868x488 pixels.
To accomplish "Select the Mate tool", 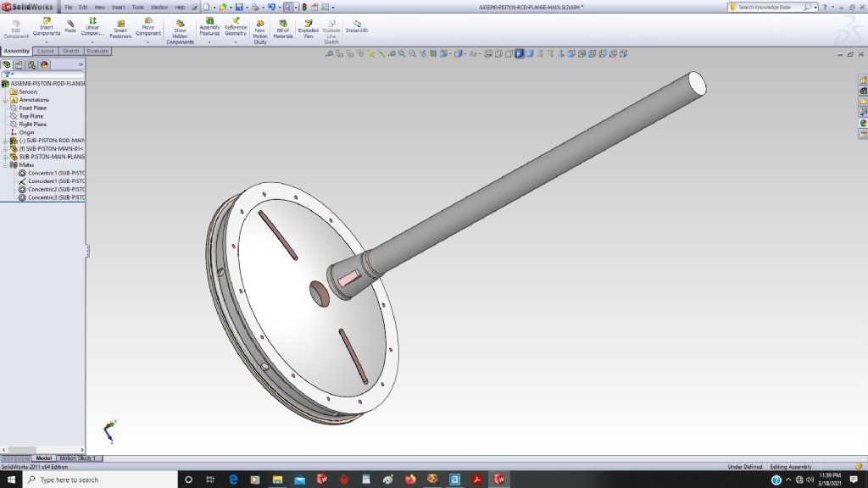I will click(x=70, y=26).
